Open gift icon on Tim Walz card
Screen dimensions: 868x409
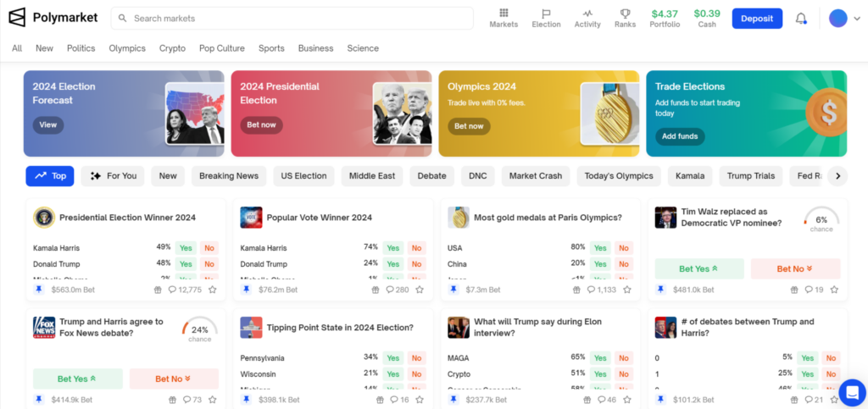pos(793,290)
